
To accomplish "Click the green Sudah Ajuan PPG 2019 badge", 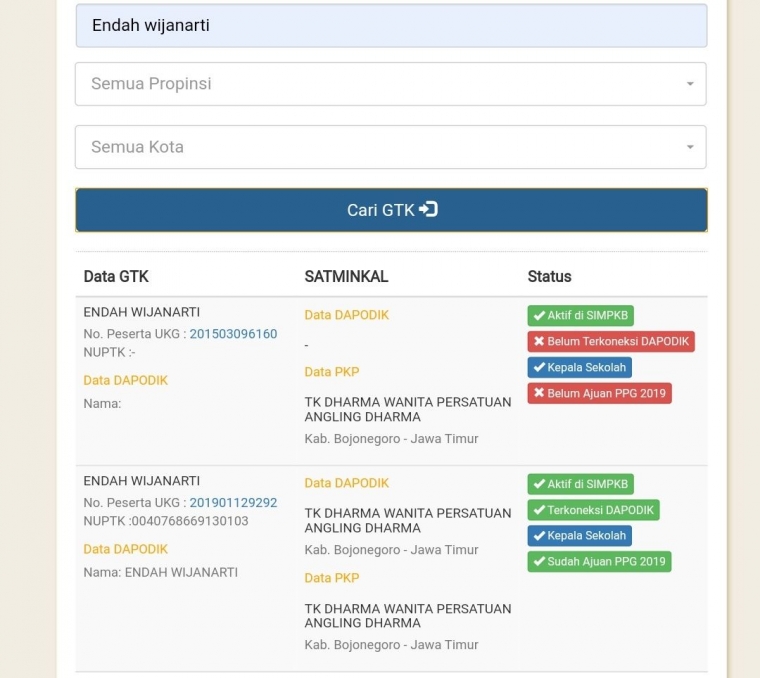I will tap(599, 562).
